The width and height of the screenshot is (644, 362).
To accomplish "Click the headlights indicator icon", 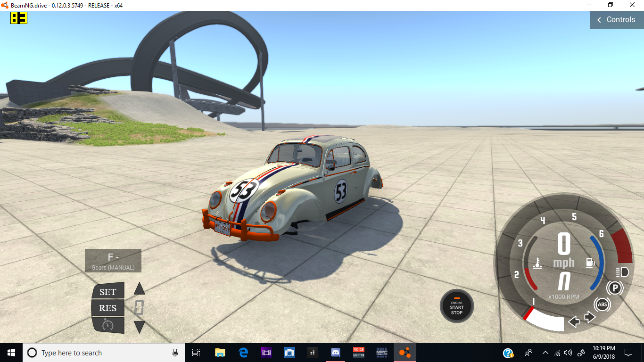I will click(622, 272).
